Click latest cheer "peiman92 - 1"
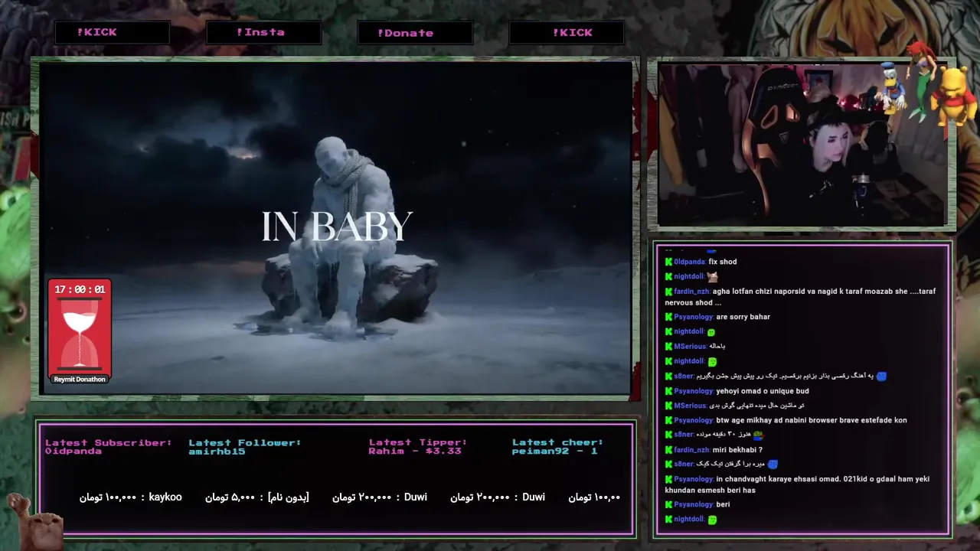 coord(555,452)
